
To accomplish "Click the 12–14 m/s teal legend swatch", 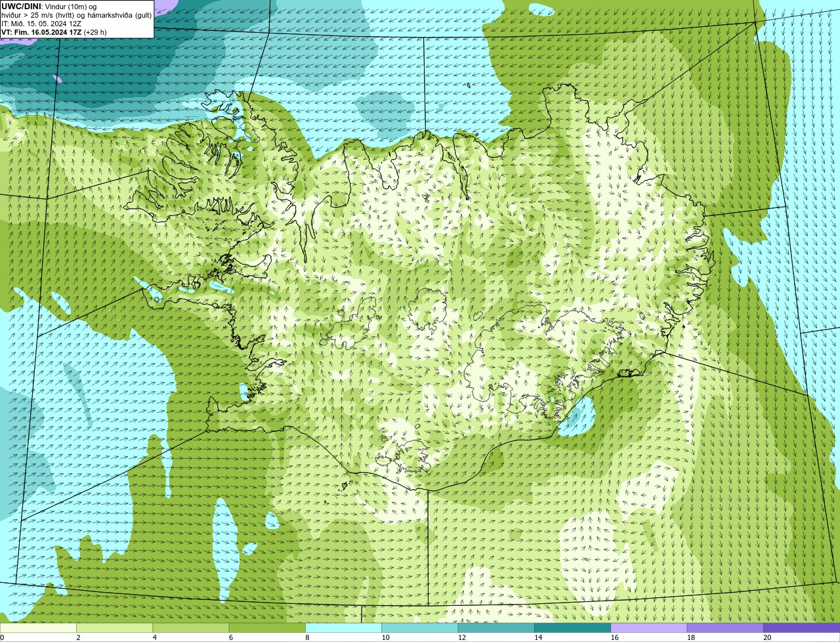I will [x=496, y=628].
